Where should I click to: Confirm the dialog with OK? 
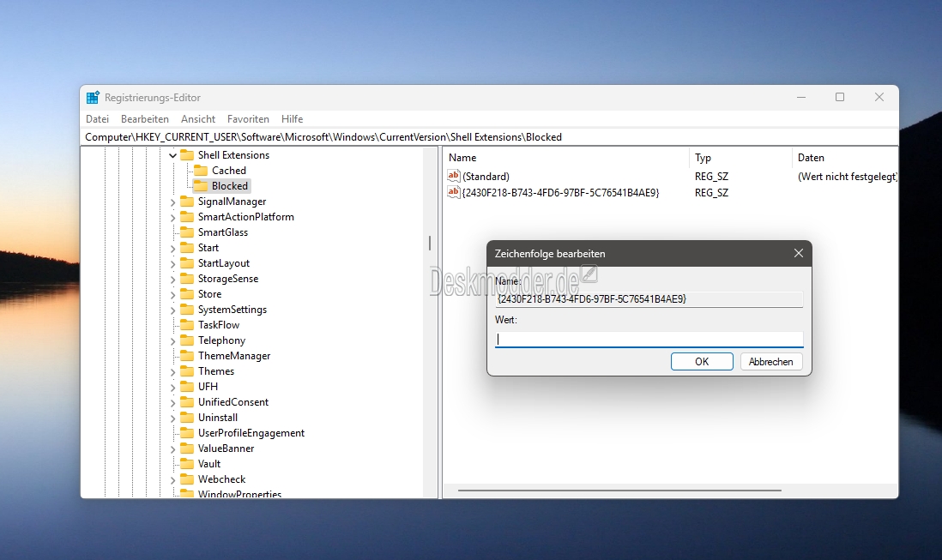702,361
